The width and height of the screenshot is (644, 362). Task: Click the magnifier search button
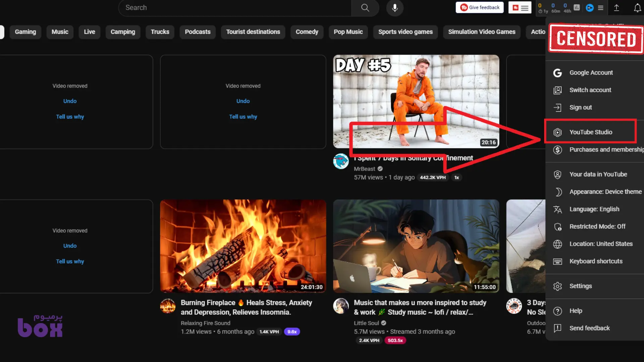(x=365, y=8)
